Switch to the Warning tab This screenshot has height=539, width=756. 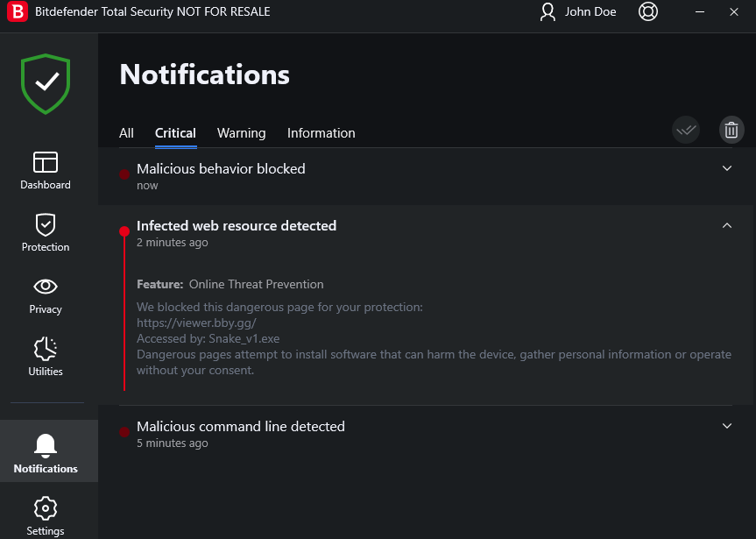241,133
